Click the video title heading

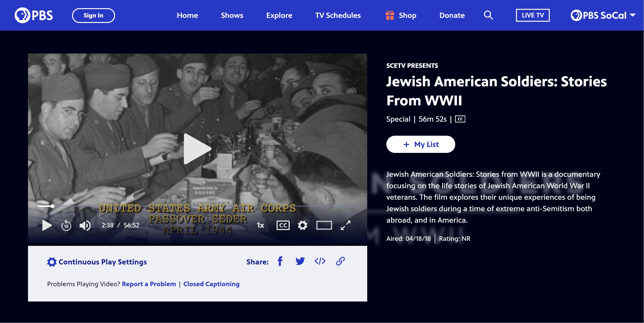tap(496, 91)
